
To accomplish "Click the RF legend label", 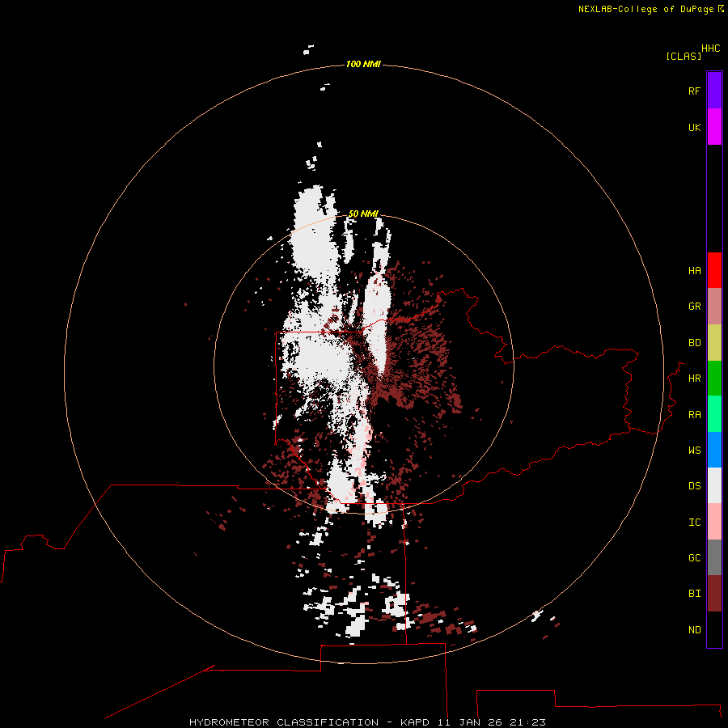I will [x=694, y=91].
